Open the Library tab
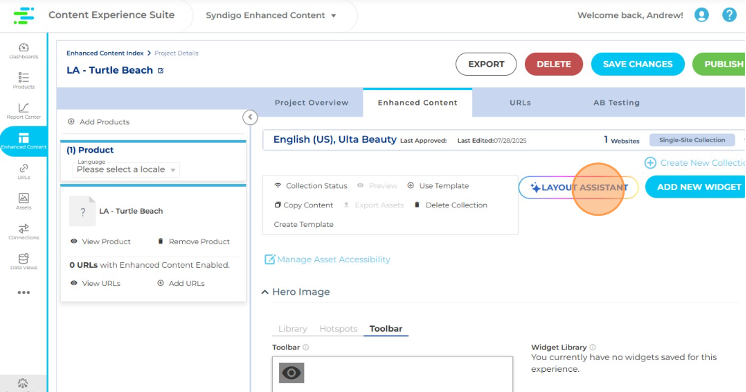This screenshot has height=392, width=746. [x=293, y=329]
